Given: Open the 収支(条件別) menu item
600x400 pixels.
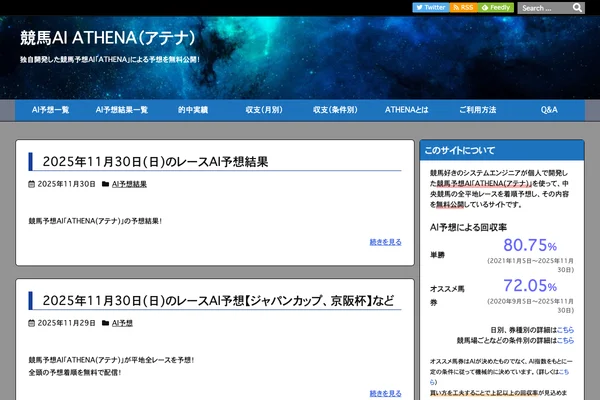Looking at the screenshot, I should click(335, 110).
